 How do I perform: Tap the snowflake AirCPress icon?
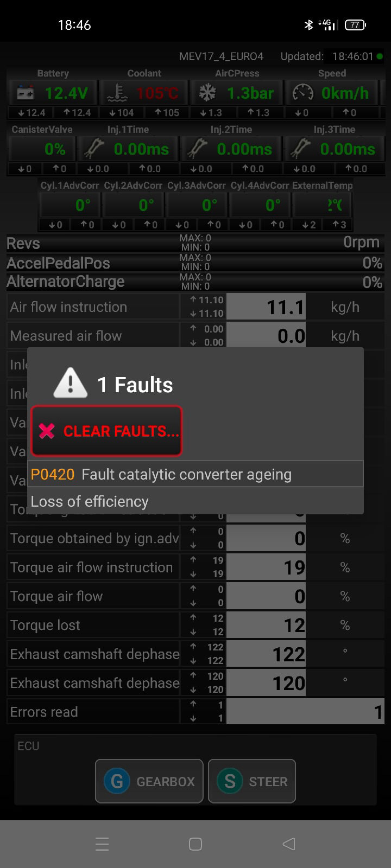click(207, 93)
